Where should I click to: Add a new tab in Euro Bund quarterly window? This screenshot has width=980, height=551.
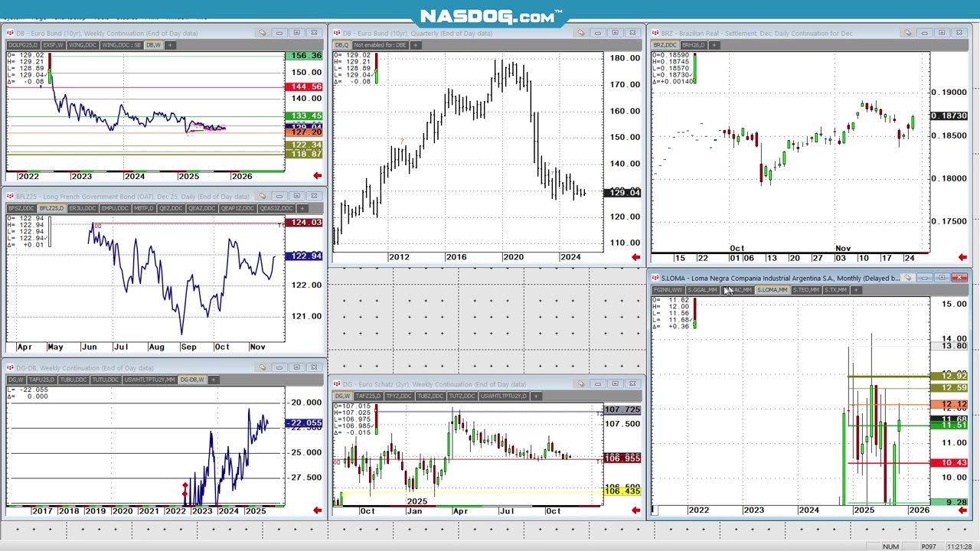(416, 45)
